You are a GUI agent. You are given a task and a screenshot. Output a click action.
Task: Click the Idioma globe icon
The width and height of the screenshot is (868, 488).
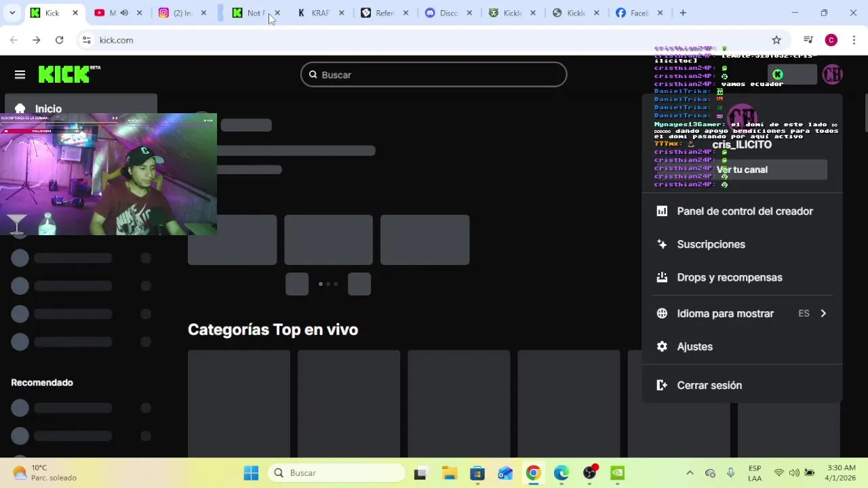coord(662,314)
